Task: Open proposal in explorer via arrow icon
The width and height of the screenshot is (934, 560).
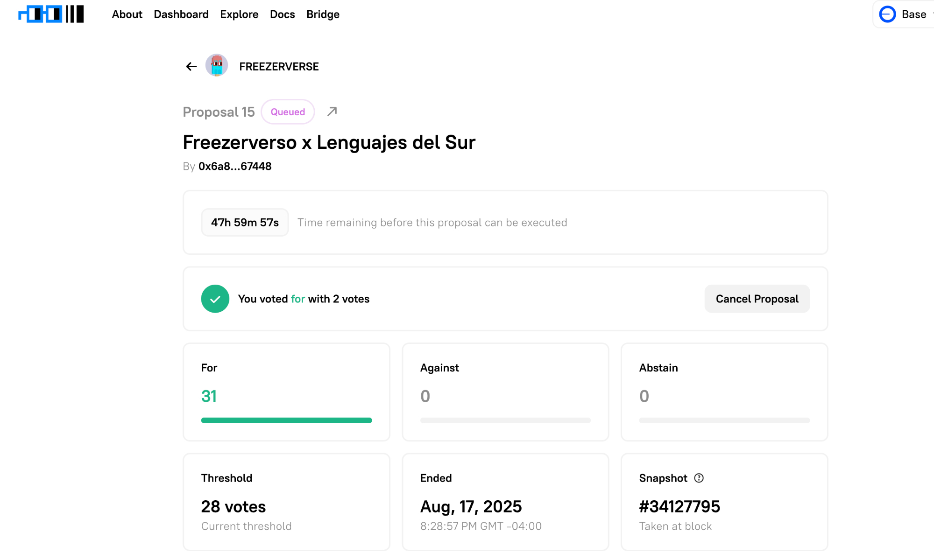Action: pyautogui.click(x=332, y=112)
